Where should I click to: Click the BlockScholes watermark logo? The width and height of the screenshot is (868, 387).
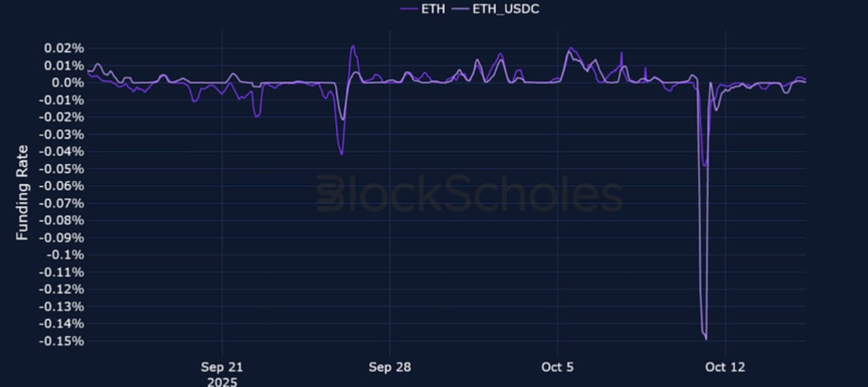point(469,193)
